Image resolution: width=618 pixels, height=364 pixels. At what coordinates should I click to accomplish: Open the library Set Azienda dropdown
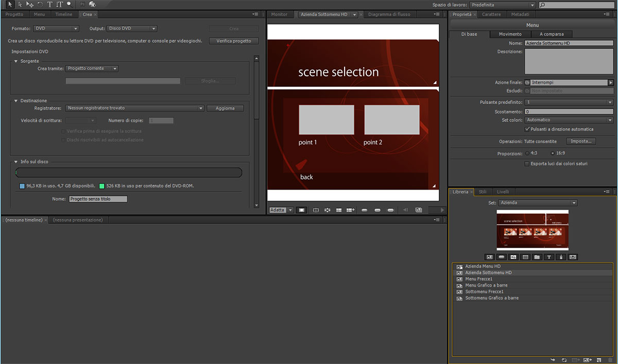point(538,203)
